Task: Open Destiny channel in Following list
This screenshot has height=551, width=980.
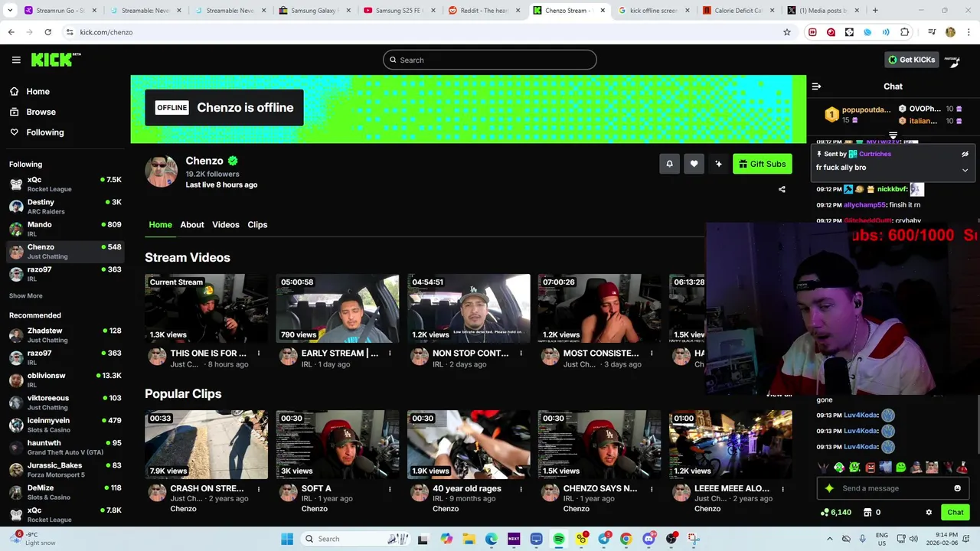Action: point(65,207)
